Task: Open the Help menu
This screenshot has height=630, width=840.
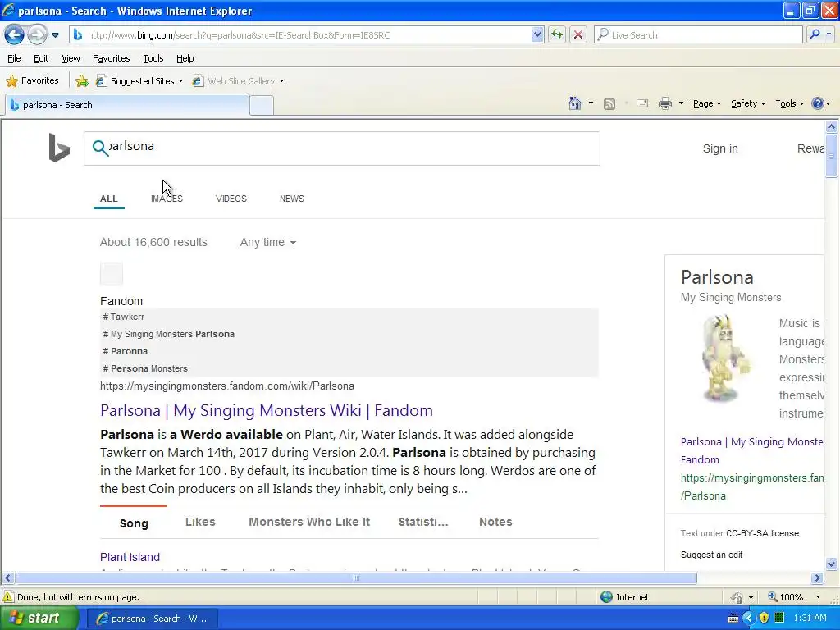Action: click(185, 58)
